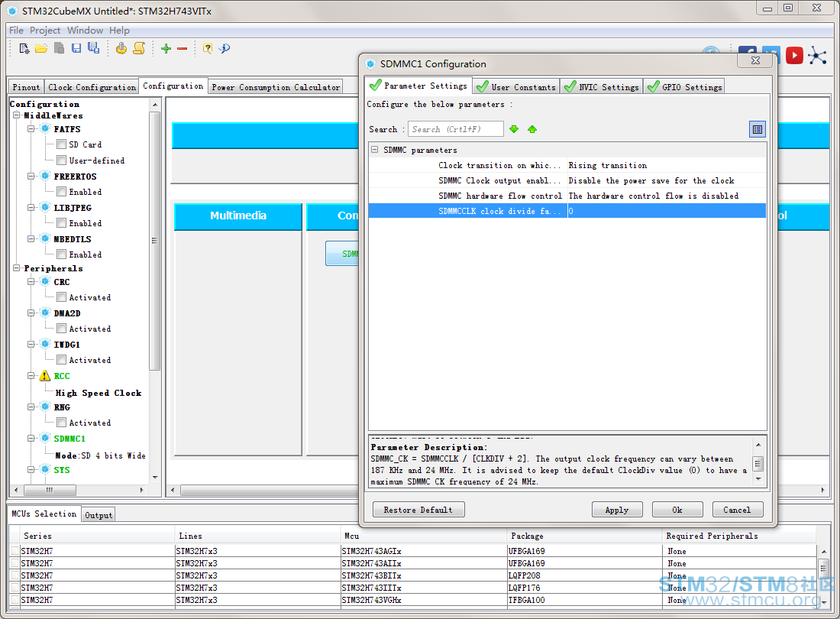Collapse the FATFS tree branch

(x=31, y=128)
